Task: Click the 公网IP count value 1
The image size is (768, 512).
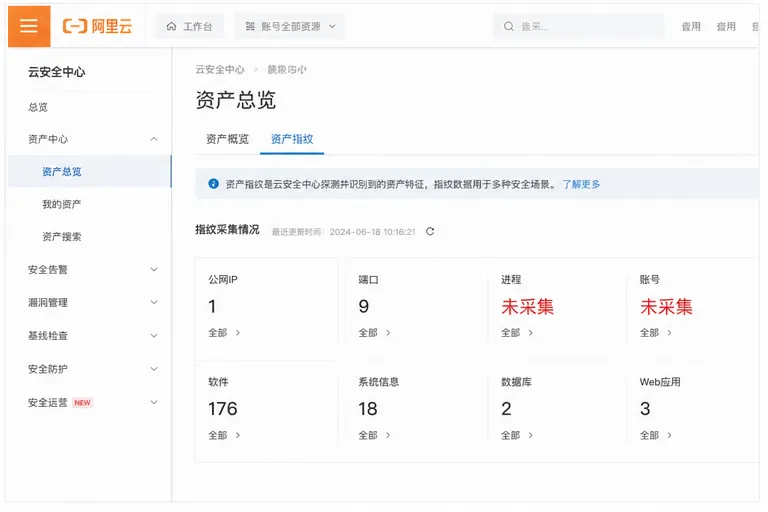Action: (212, 307)
